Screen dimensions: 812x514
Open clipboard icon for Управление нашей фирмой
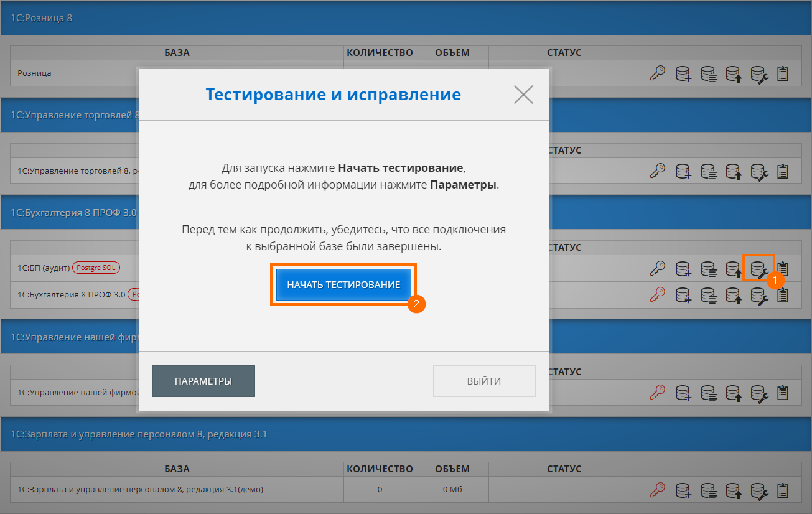tap(783, 393)
